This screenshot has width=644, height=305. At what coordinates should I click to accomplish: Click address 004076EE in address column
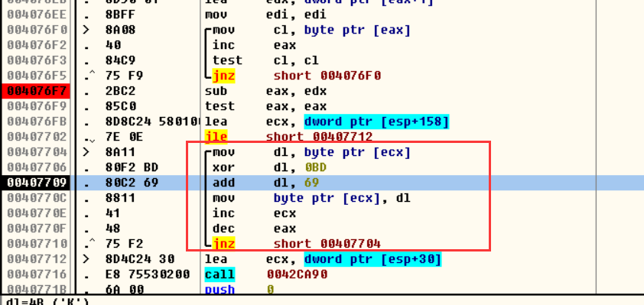pos(37,15)
